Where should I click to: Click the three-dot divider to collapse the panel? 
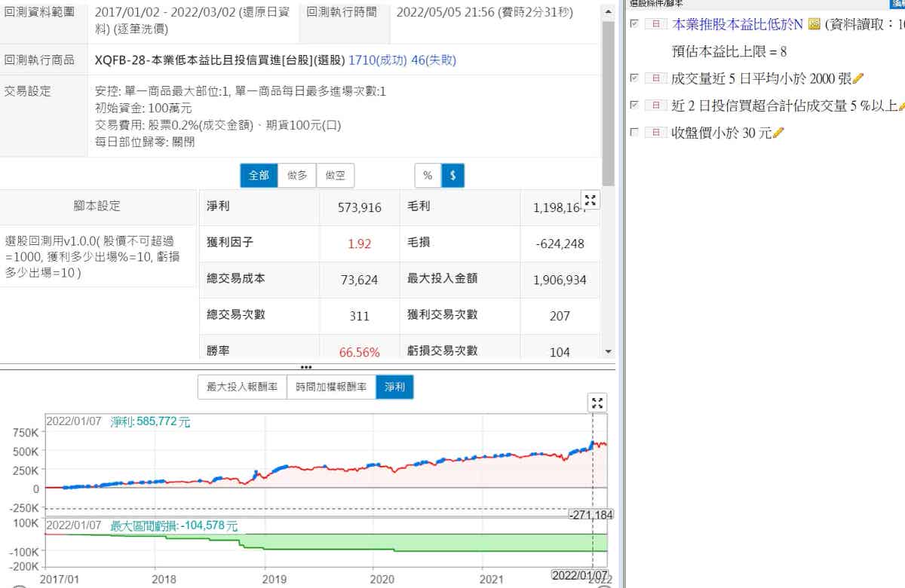click(306, 367)
